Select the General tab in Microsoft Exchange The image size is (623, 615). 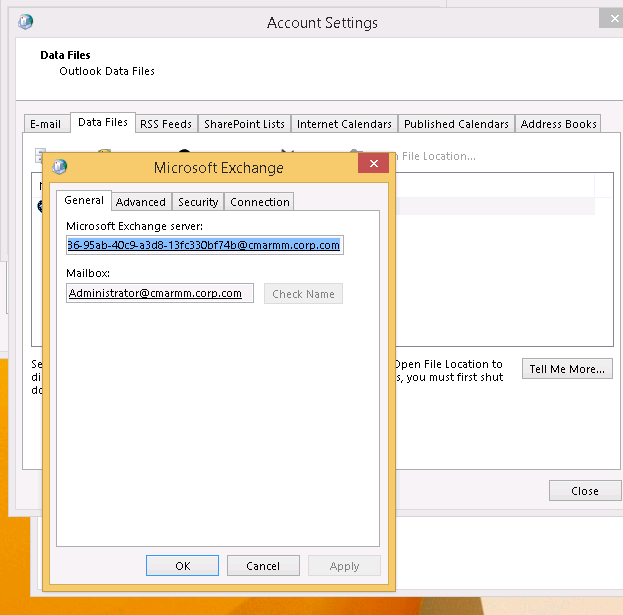click(x=84, y=201)
